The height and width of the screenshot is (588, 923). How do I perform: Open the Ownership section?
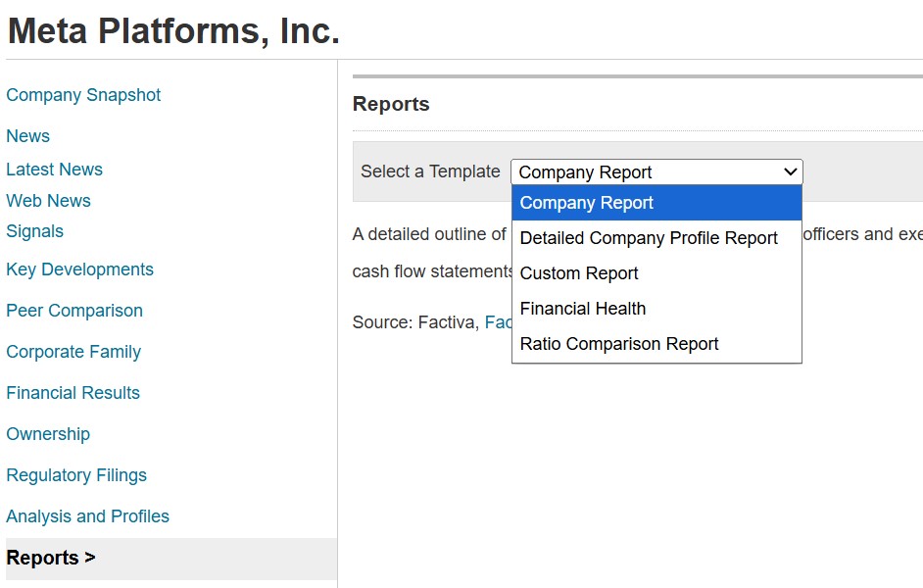click(x=48, y=434)
